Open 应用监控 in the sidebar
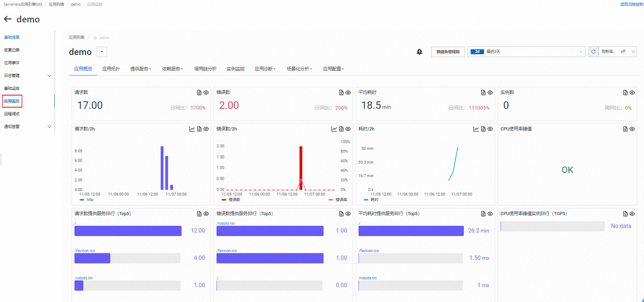This screenshot has height=302, width=644. [x=12, y=101]
